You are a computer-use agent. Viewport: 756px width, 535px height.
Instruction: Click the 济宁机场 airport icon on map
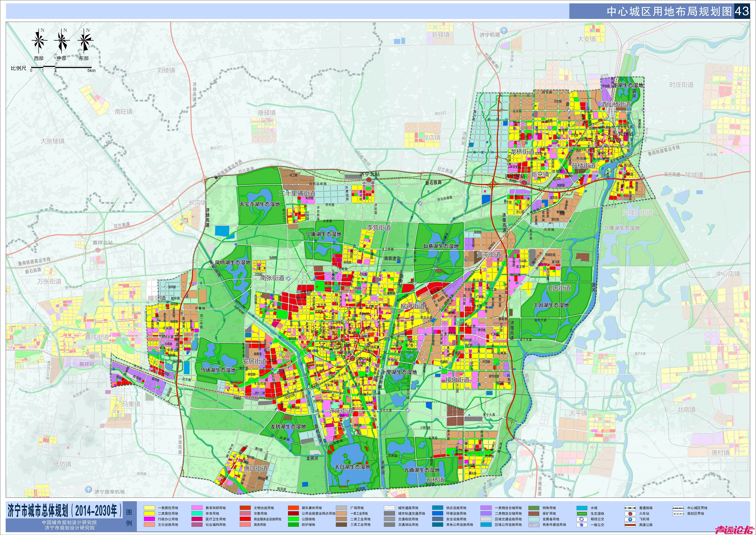[504, 30]
